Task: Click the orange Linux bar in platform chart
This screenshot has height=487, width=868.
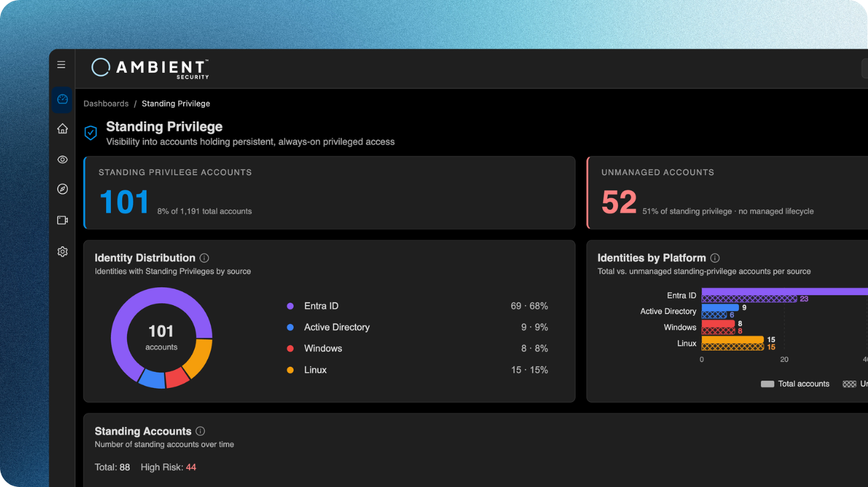Action: tap(733, 340)
